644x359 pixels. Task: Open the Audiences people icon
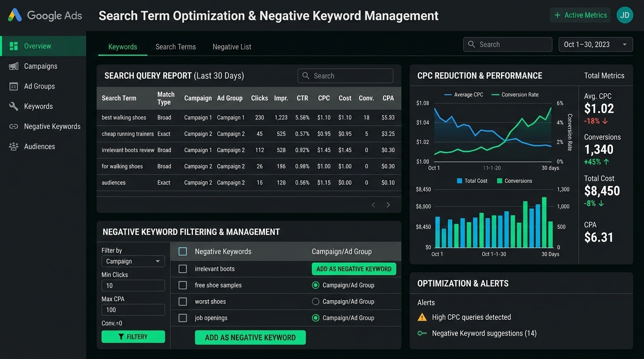click(14, 146)
